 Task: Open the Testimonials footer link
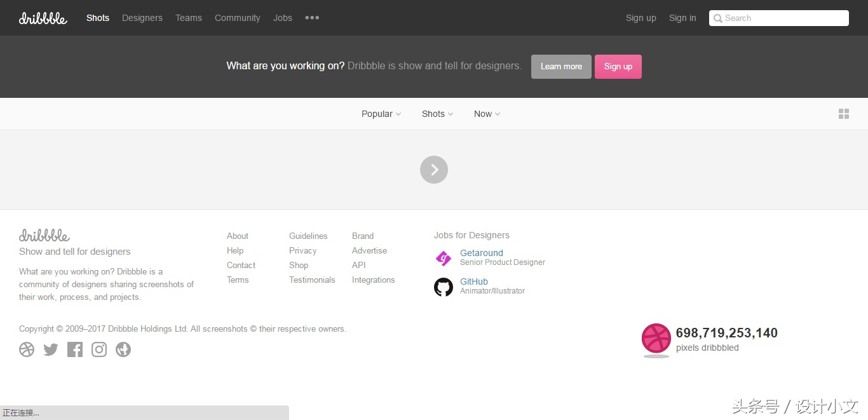pyautogui.click(x=312, y=280)
